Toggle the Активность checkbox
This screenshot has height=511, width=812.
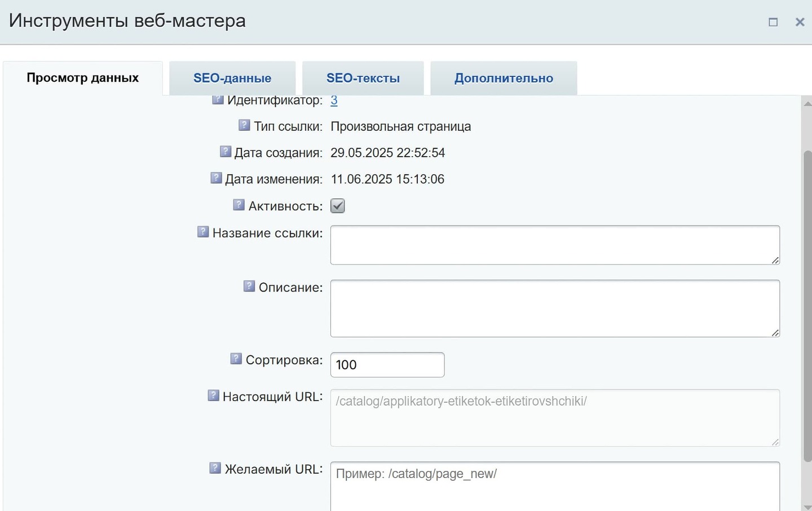338,206
